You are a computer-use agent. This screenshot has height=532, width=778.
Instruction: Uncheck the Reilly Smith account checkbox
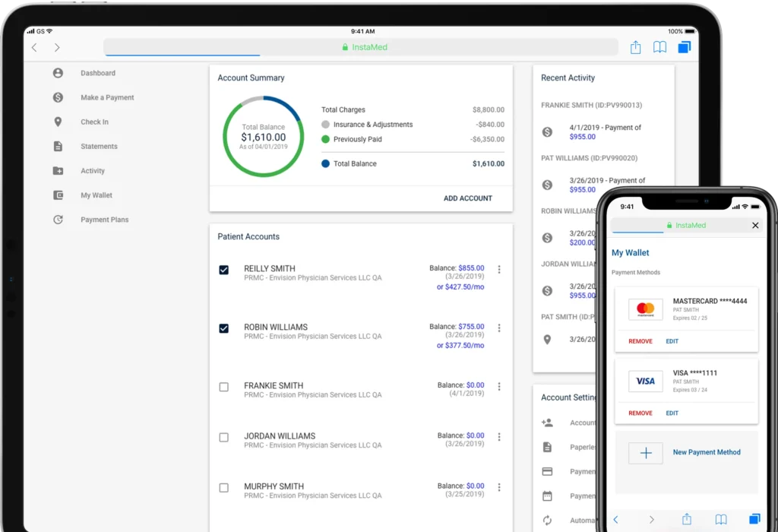223,270
